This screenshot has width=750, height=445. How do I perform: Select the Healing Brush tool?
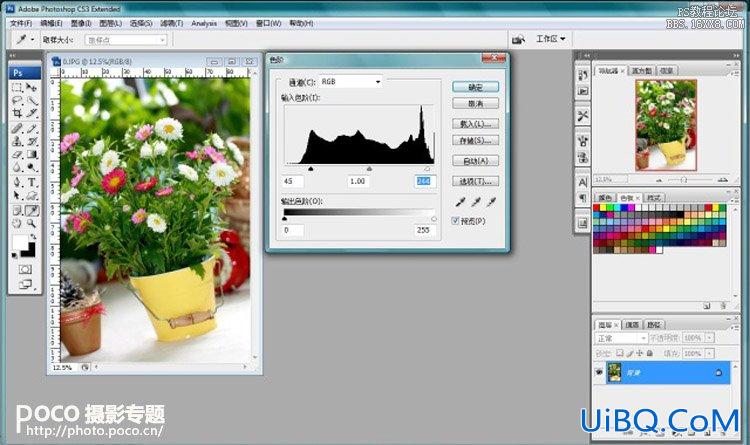click(x=17, y=128)
